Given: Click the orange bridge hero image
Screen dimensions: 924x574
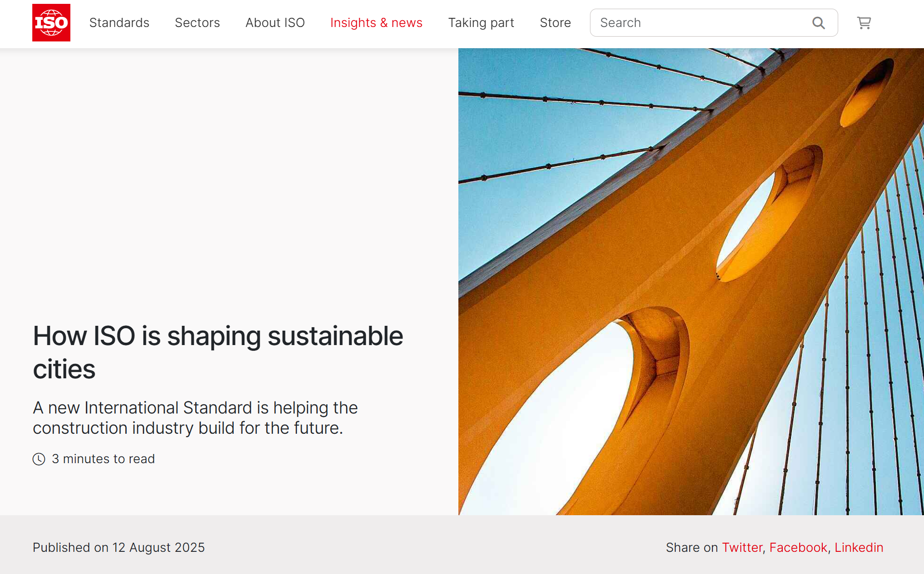Looking at the screenshot, I should [x=691, y=281].
